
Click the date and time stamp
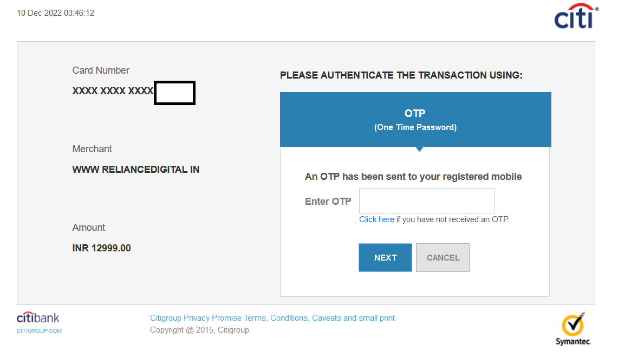(55, 13)
